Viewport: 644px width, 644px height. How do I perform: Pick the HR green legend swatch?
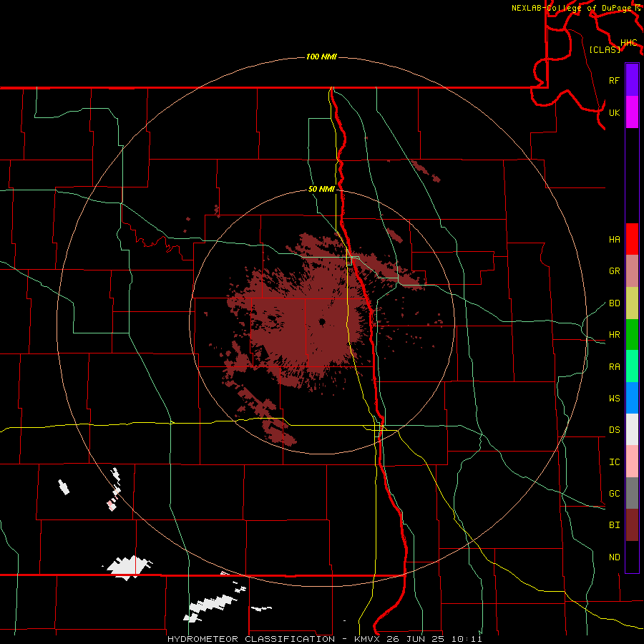pos(632,335)
